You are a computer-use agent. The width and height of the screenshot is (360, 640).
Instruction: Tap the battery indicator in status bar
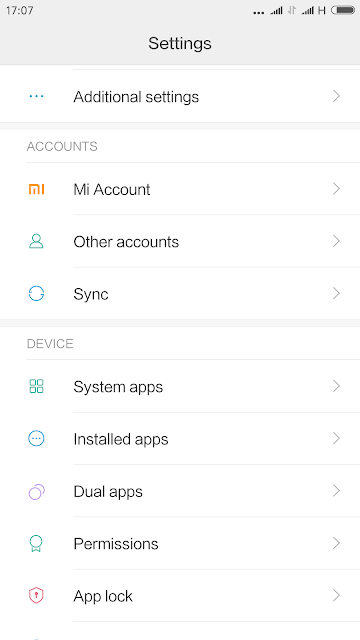coord(343,10)
